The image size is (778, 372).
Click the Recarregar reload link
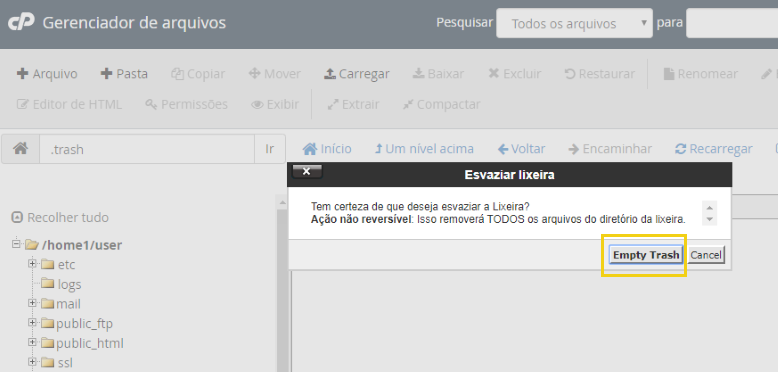pyautogui.click(x=713, y=149)
